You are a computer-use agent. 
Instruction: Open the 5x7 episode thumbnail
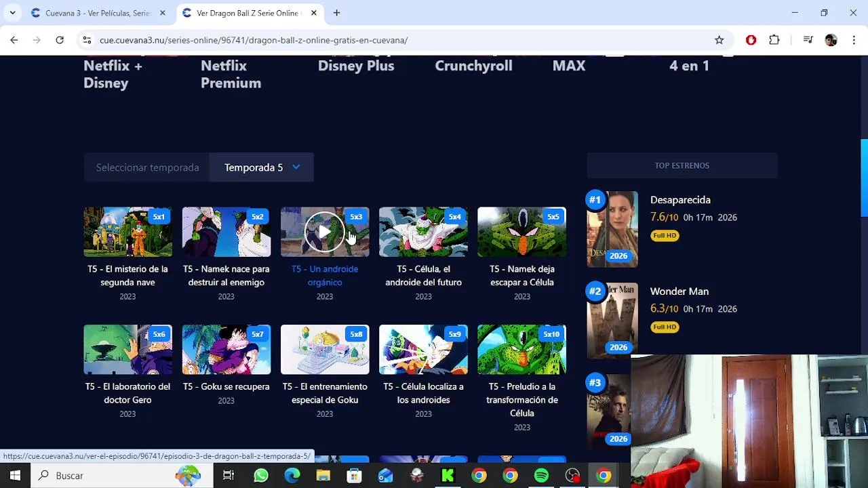click(226, 349)
